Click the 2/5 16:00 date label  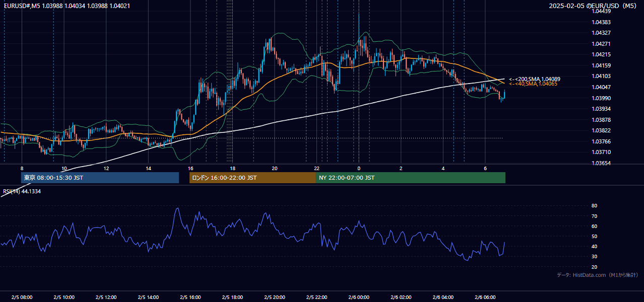190,297
